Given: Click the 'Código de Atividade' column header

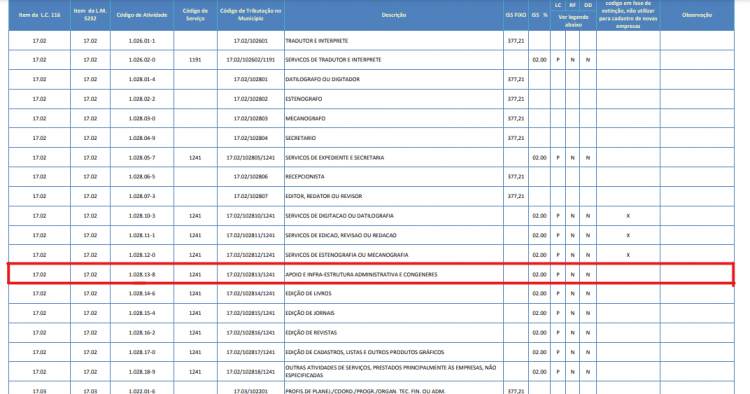Looking at the screenshot, I should tap(142, 15).
